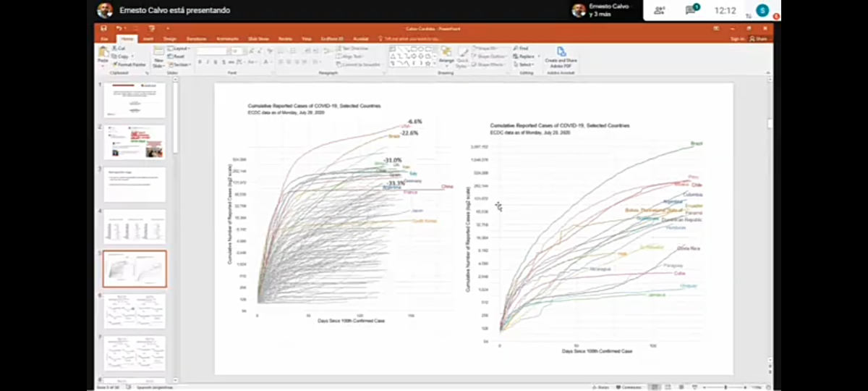Click the zoom slider in status bar
868x391 pixels.
[726, 387]
